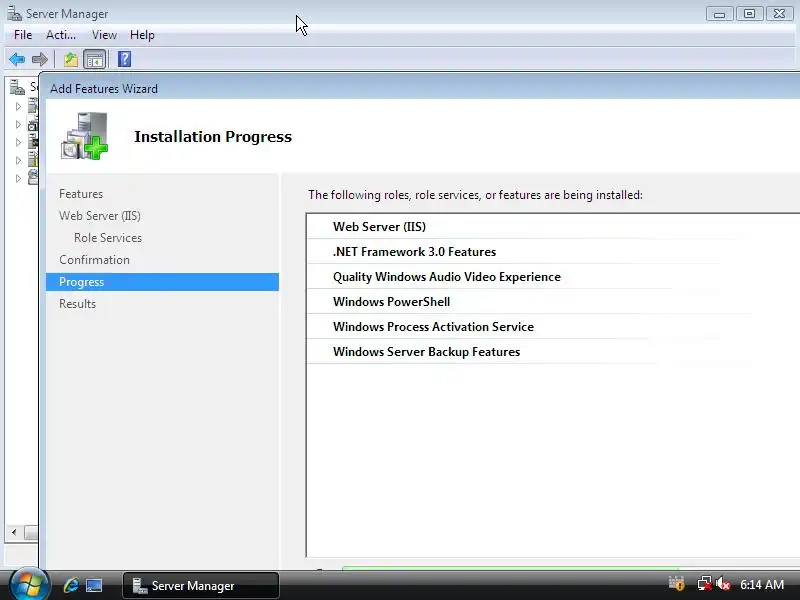The width and height of the screenshot is (800, 600).
Task: Select the Role Services wizard step
Action: 108,238
